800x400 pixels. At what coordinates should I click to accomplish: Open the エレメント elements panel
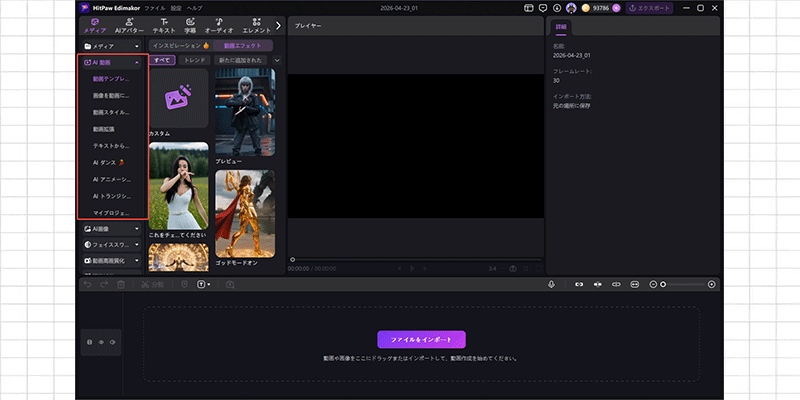tap(256, 25)
